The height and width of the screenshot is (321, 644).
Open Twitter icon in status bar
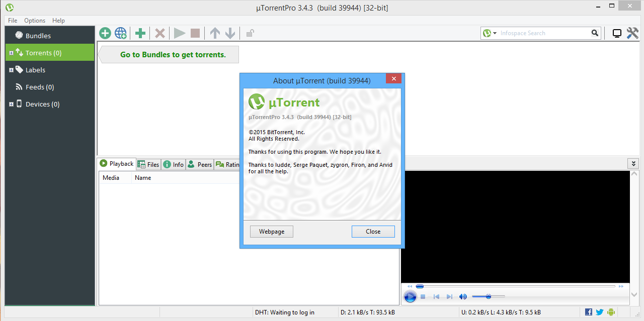click(x=600, y=312)
